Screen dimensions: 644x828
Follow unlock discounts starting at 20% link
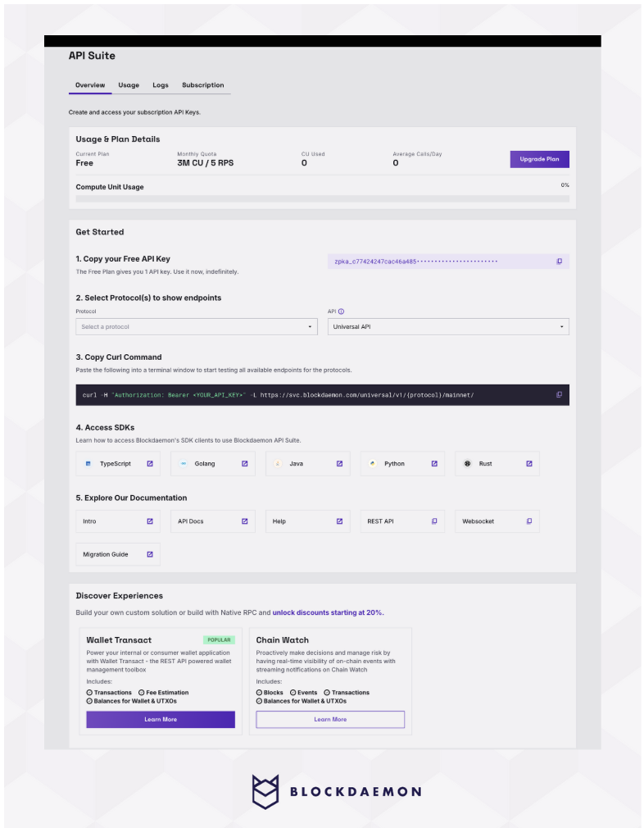[328, 612]
